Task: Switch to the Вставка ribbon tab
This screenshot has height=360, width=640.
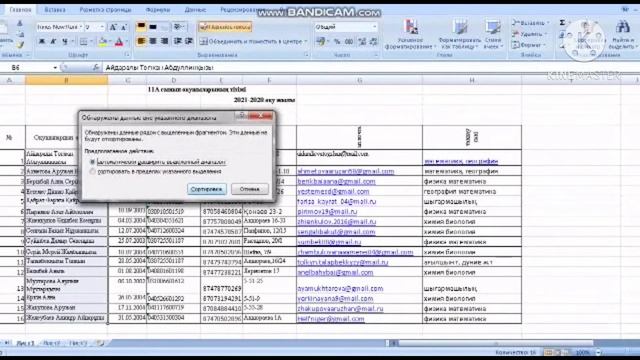Action: [55, 9]
